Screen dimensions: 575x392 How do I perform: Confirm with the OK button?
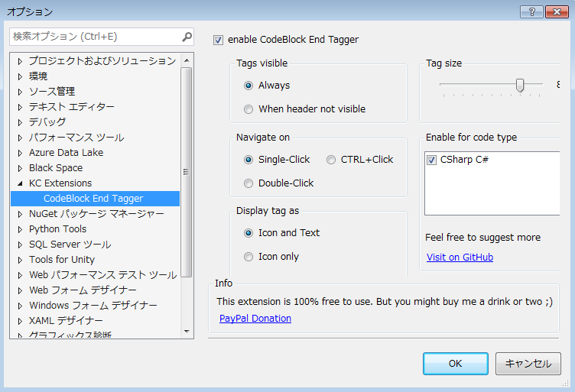point(456,364)
